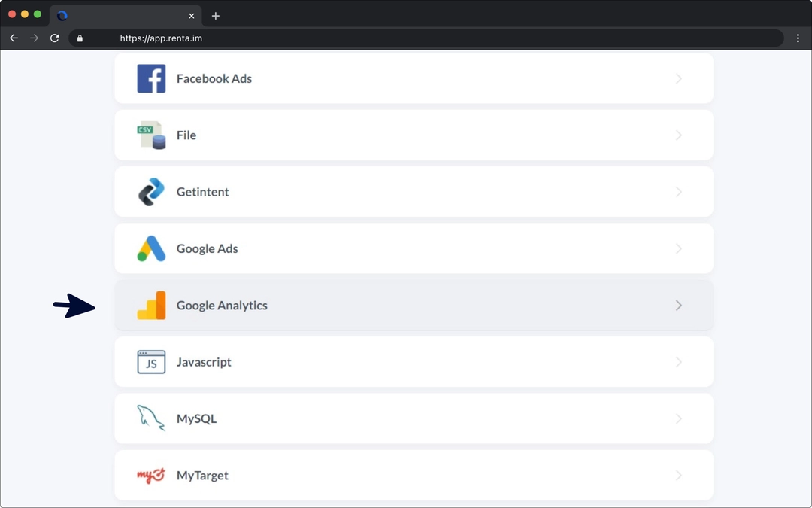Viewport: 812px width, 508px height.
Task: Select the Google Ads label
Action: [x=208, y=248]
